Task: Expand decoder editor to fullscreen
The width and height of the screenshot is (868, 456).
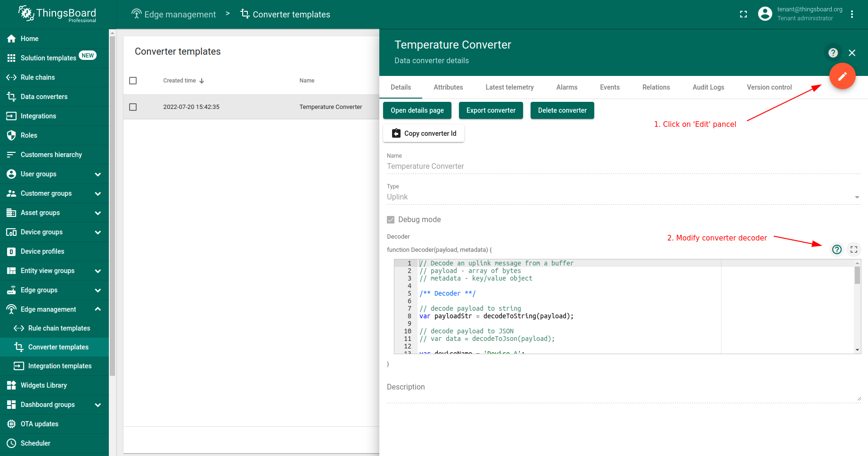Action: point(854,249)
